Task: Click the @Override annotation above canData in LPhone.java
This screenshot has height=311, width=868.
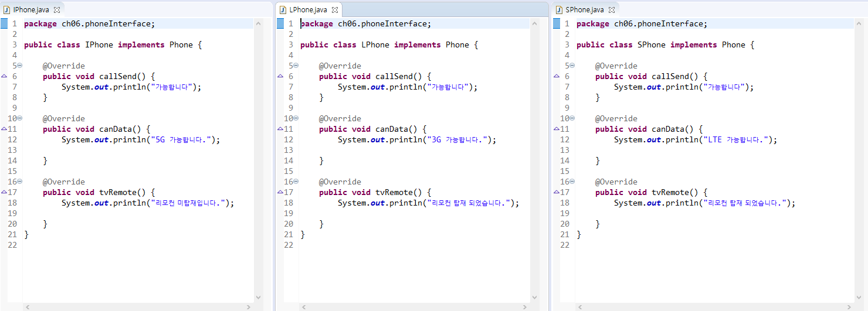Action: 340,118
